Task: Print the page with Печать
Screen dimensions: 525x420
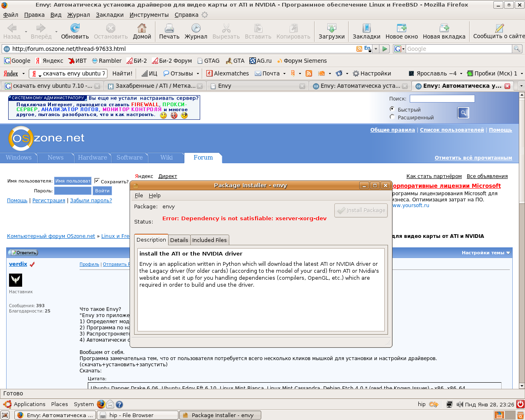Action: pos(169,31)
